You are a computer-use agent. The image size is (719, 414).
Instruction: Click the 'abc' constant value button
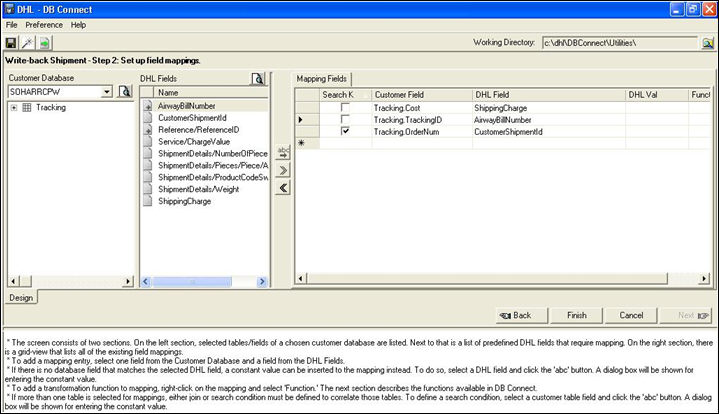pos(283,152)
